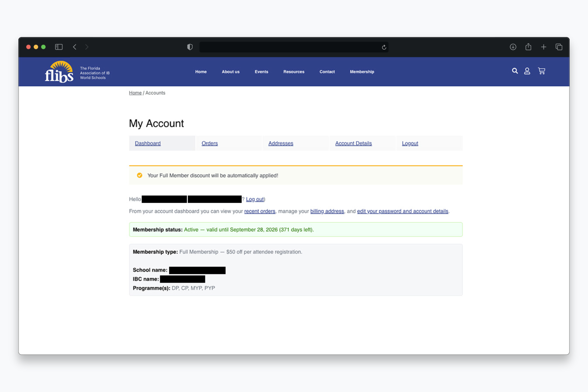This screenshot has width=588, height=392.
Task: Open the browser downloads icon
Action: tap(513, 47)
